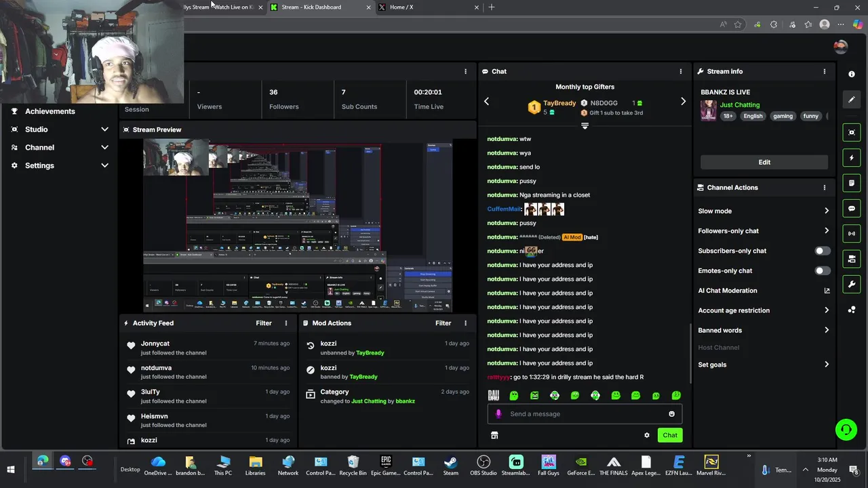Click the document icon in right sidebar
The width and height of the screenshot is (868, 488).
[852, 183]
